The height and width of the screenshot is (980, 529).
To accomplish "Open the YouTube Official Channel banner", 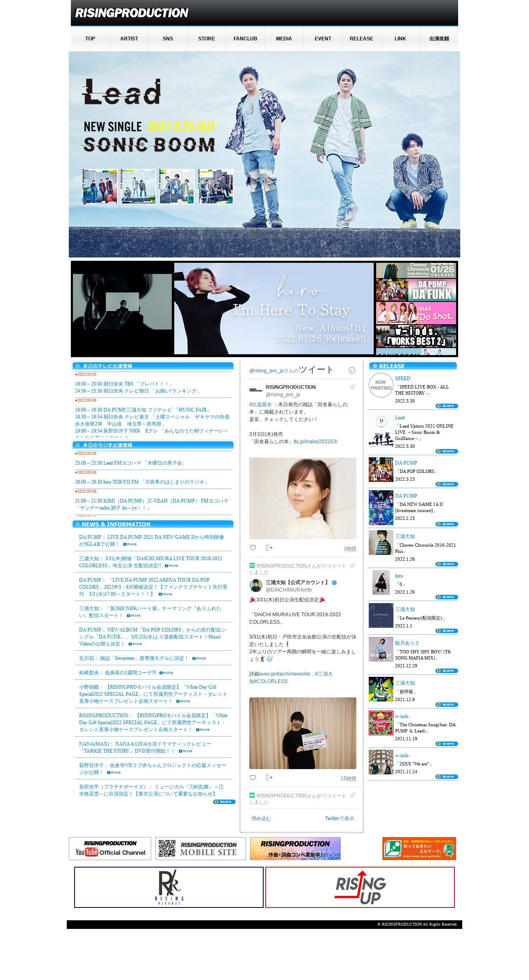I will [x=110, y=848].
